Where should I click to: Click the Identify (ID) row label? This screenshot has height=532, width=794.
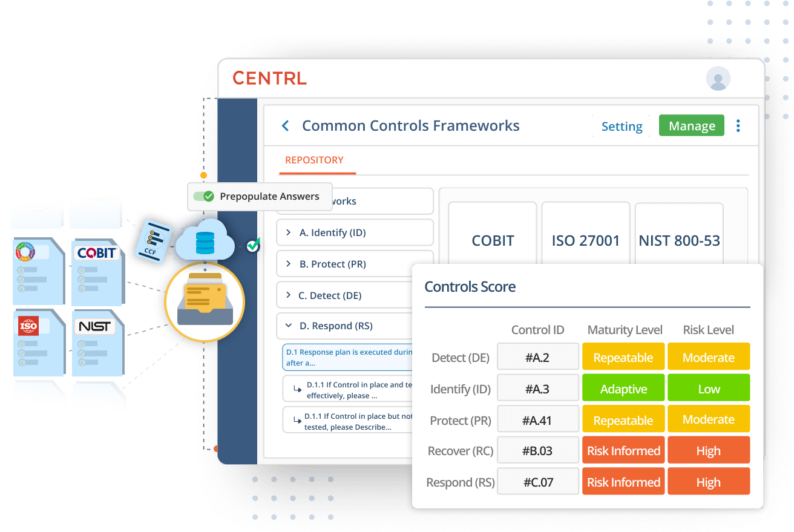459,389
